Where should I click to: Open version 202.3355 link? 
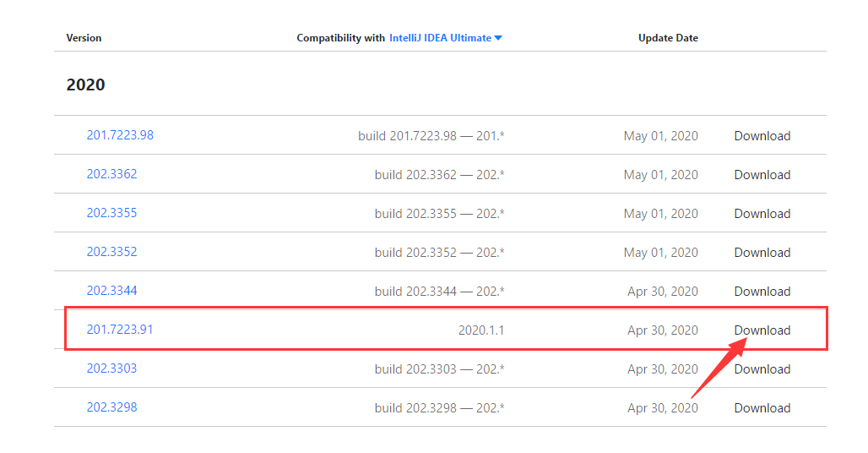[111, 213]
